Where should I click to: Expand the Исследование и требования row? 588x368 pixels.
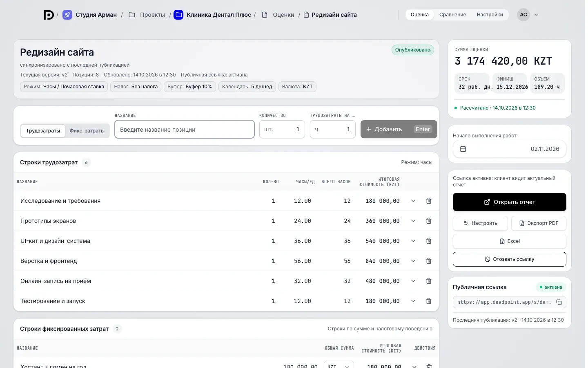click(x=413, y=201)
